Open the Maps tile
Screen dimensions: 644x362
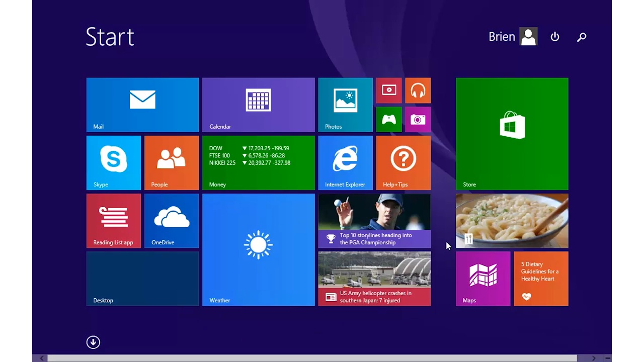tap(483, 279)
